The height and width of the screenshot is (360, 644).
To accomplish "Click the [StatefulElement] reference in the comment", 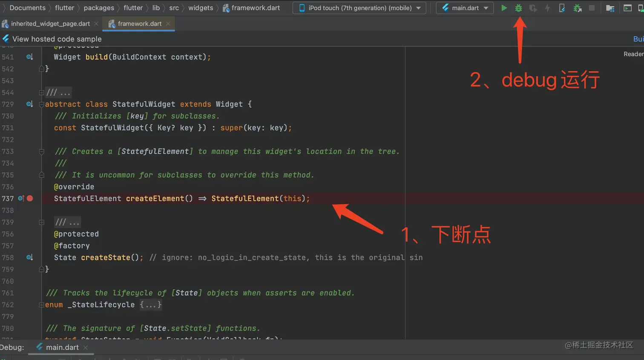I will (x=155, y=151).
